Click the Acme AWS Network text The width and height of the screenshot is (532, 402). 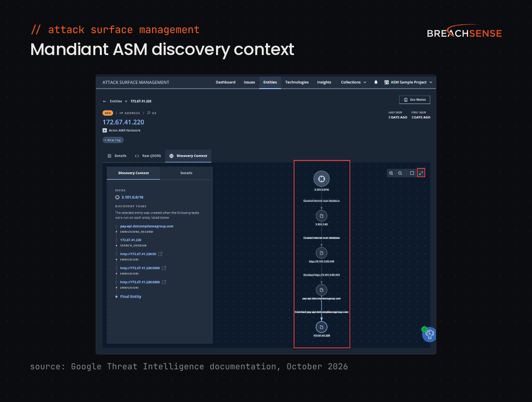coord(125,131)
